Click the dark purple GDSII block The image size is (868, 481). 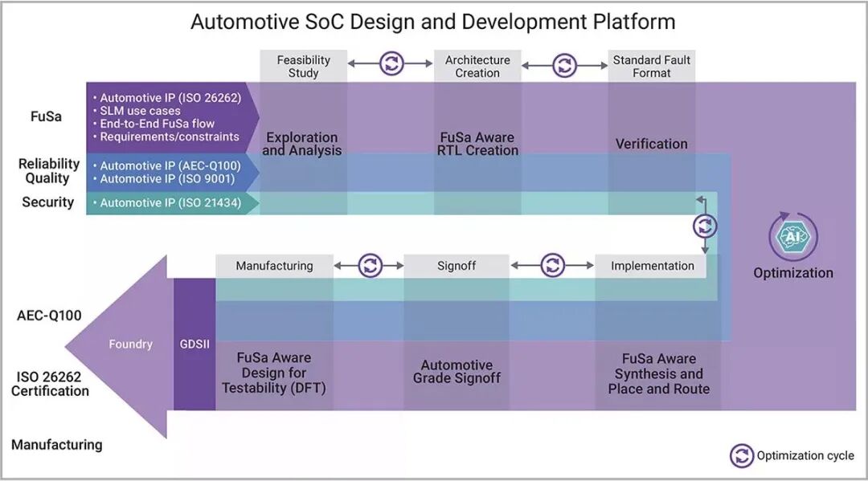(x=194, y=344)
